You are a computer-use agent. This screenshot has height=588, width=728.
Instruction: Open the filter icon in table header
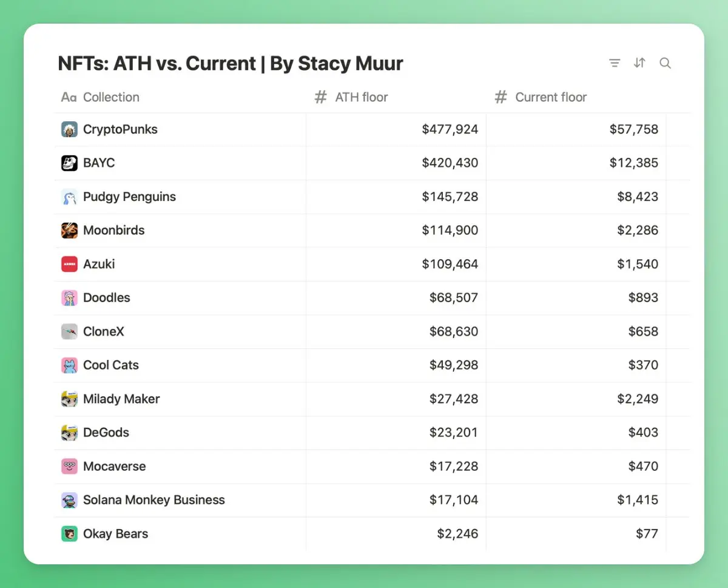point(615,63)
